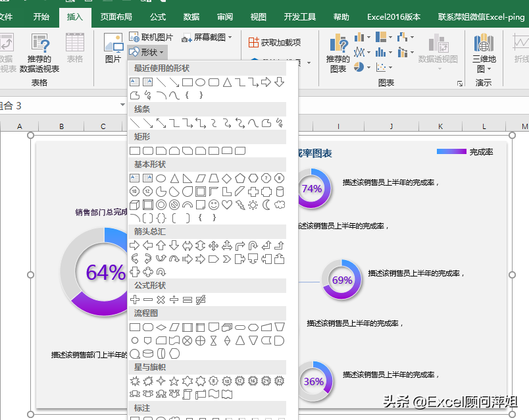Pick the division sign formula shape
This screenshot has height=420, width=529.
pos(174,300)
